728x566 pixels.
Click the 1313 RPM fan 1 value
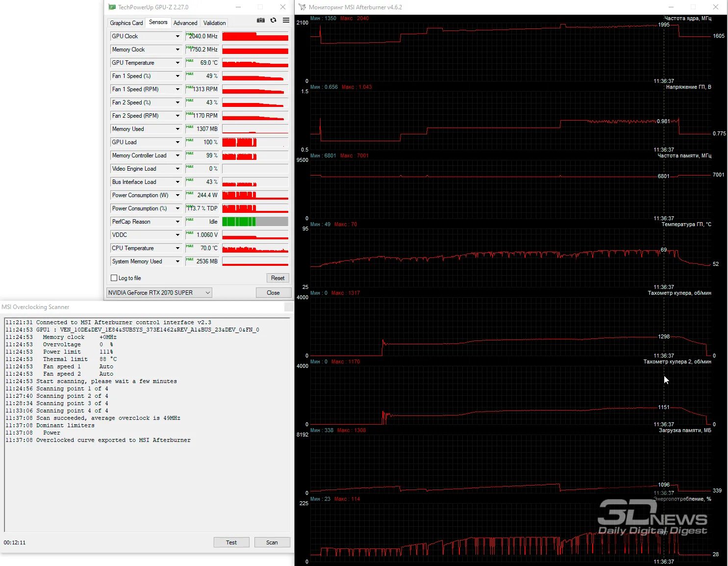point(202,89)
